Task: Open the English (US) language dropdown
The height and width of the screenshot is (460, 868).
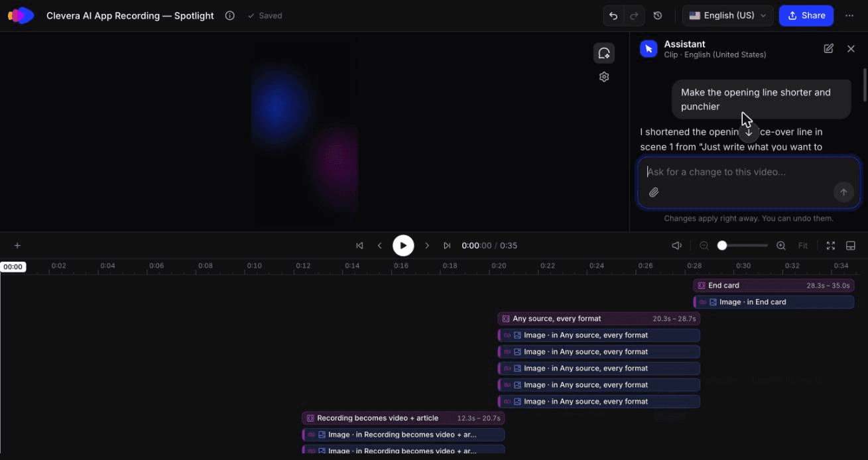Action: pyautogui.click(x=728, y=16)
